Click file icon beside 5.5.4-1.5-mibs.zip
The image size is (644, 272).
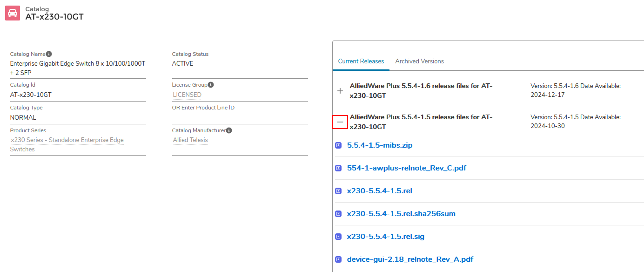tap(338, 145)
